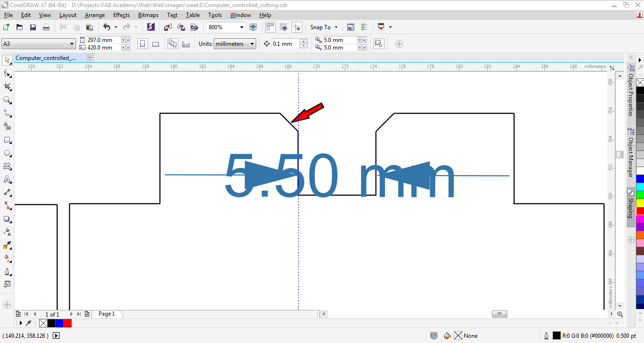Select the Rectangle tool

(8, 140)
